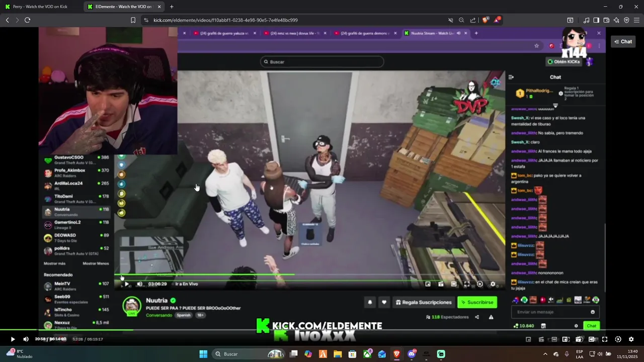Click the taskbar Buscar search box
This screenshot has height=362, width=644.
coord(249,354)
